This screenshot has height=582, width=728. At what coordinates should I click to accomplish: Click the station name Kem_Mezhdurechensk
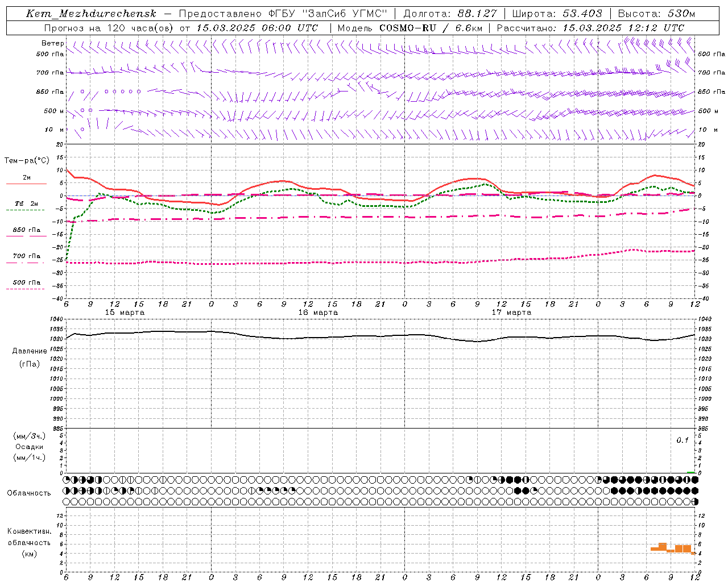91,14
